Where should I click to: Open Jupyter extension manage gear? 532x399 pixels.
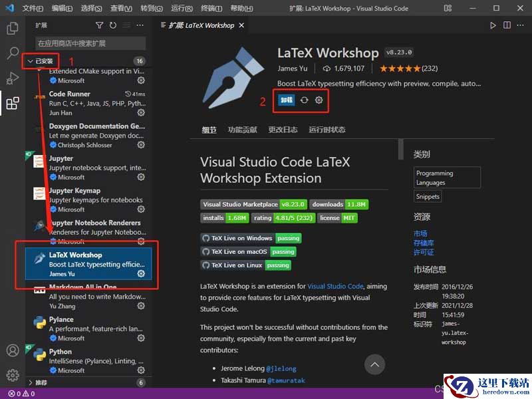pyautogui.click(x=141, y=177)
